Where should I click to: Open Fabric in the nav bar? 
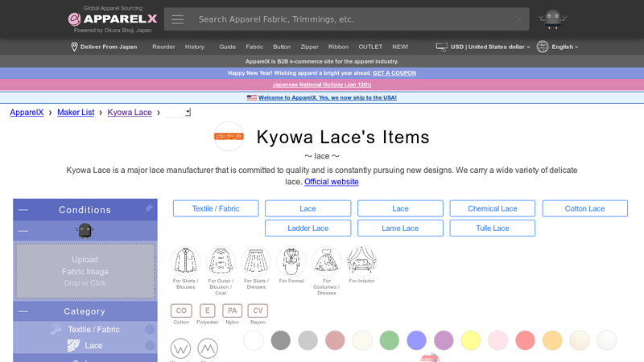[x=254, y=47]
